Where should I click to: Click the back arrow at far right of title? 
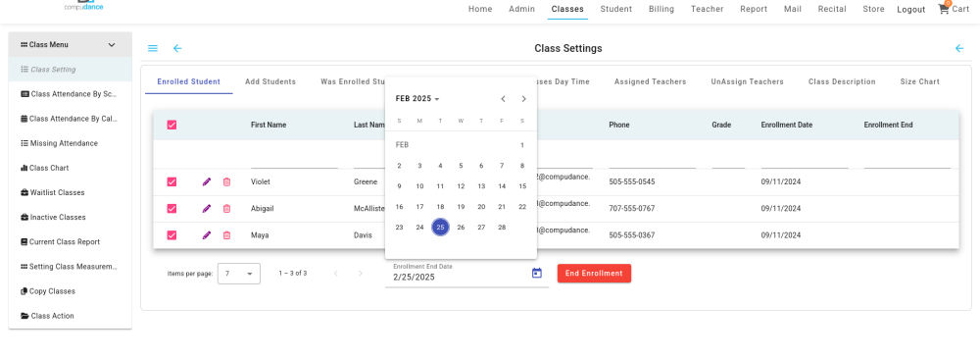tap(959, 48)
